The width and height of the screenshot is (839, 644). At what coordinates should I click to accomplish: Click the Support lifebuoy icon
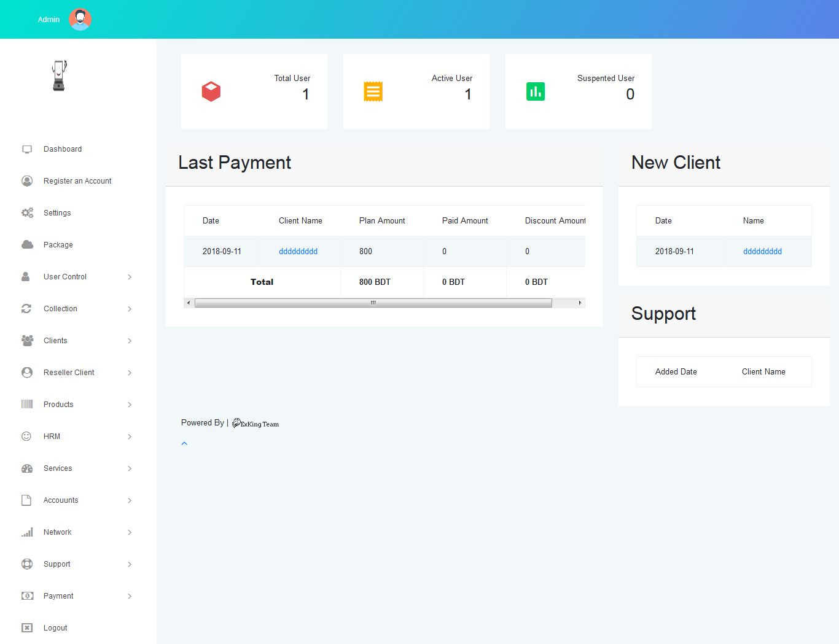point(27,564)
